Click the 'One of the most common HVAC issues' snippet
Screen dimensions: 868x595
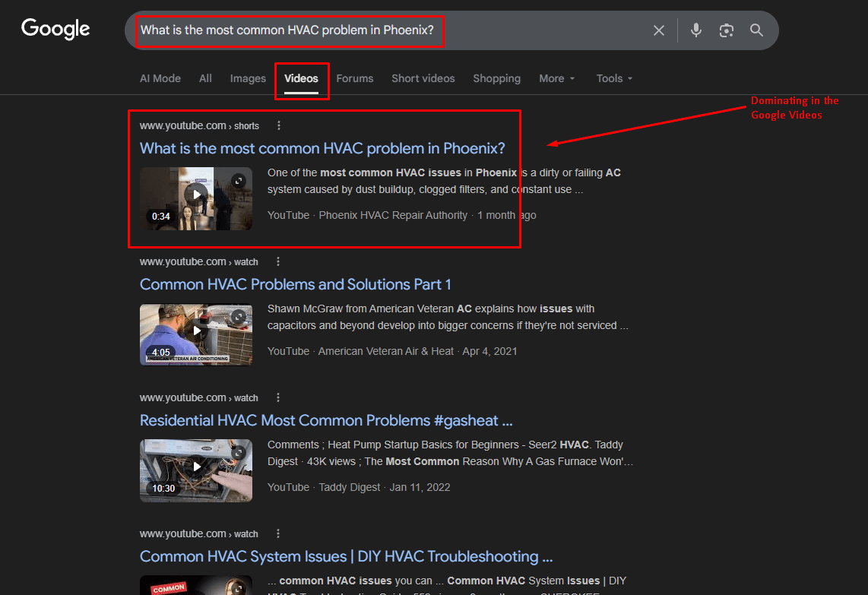coord(444,181)
